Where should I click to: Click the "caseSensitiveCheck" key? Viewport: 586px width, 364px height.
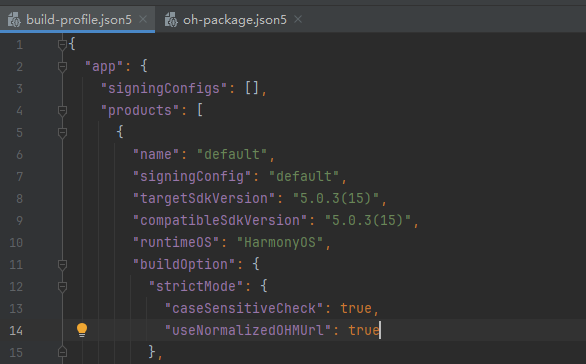coord(244,309)
